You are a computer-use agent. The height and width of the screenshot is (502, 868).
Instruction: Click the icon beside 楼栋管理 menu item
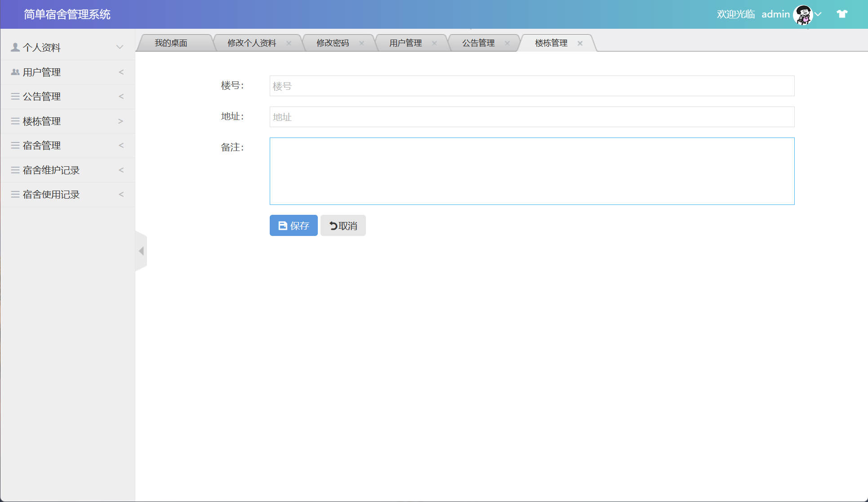click(x=14, y=121)
